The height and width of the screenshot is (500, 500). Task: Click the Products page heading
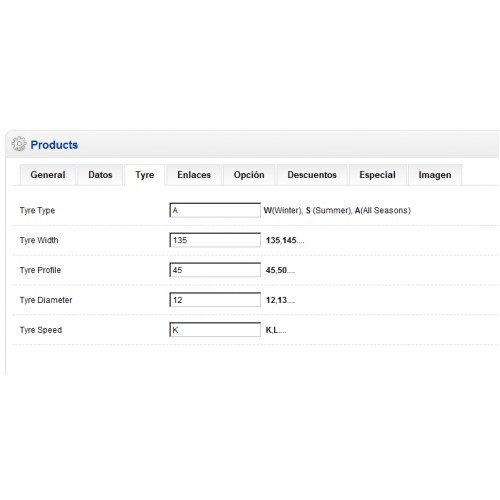click(54, 145)
